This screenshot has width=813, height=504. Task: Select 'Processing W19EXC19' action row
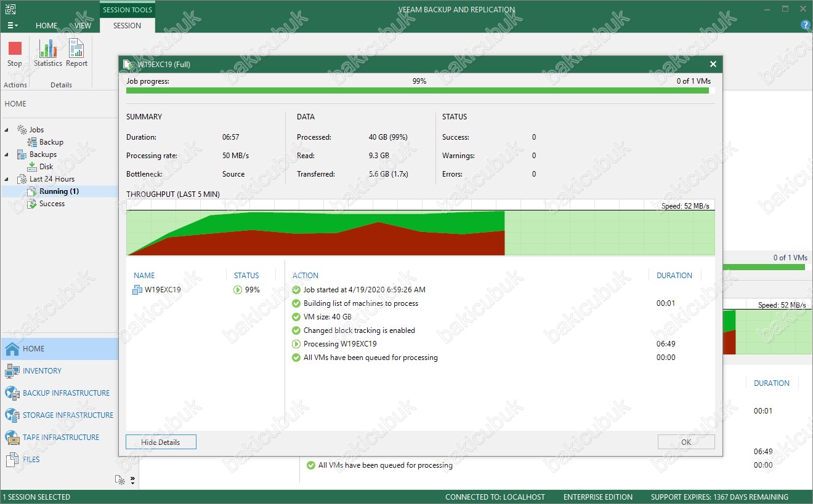pyautogui.click(x=497, y=343)
